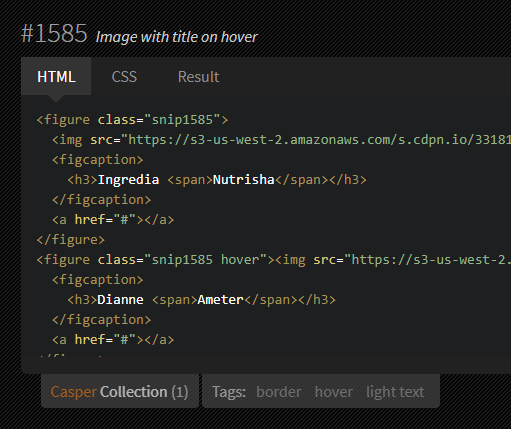Select the 'light text' tag
This screenshot has height=429, width=511.
(x=395, y=392)
